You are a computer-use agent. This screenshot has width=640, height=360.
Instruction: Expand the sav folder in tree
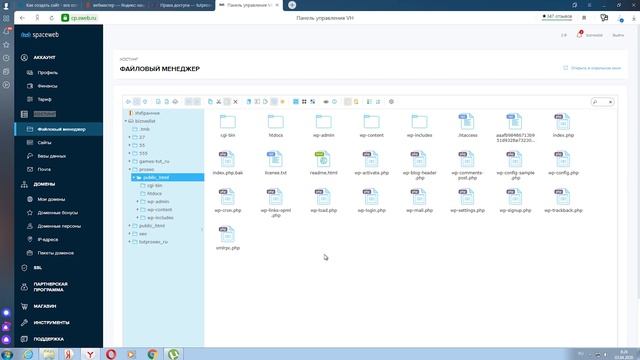coord(130,234)
